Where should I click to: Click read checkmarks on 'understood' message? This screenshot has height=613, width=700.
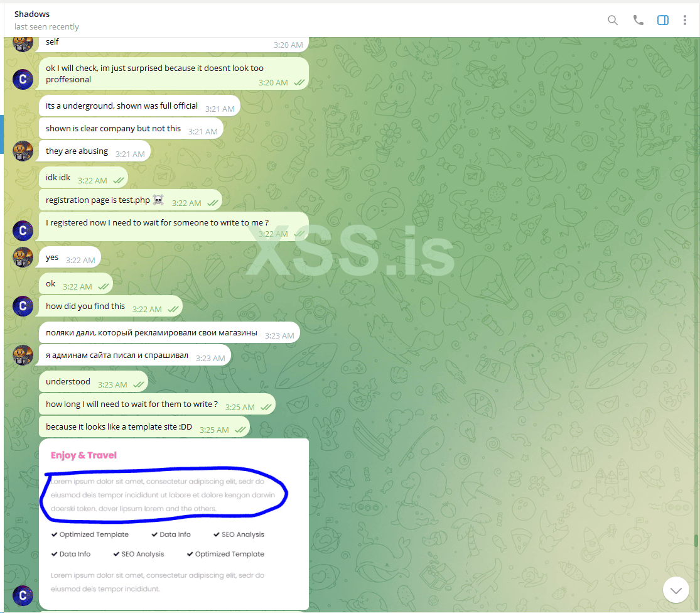tap(139, 384)
